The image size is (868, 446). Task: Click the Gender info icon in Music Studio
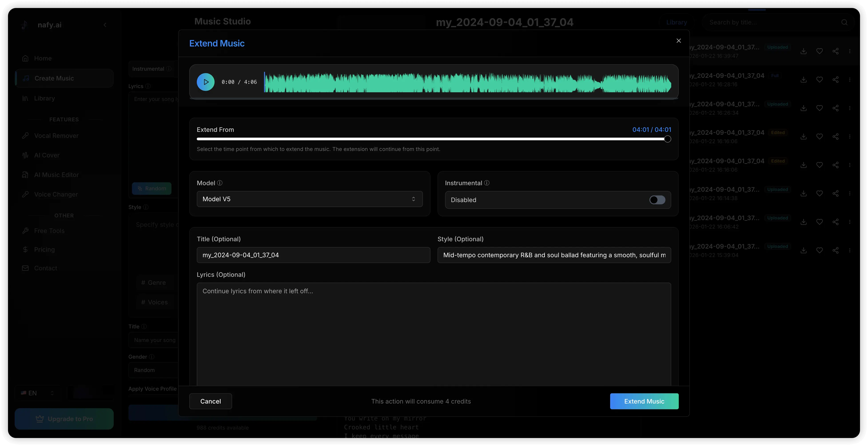[152, 357]
